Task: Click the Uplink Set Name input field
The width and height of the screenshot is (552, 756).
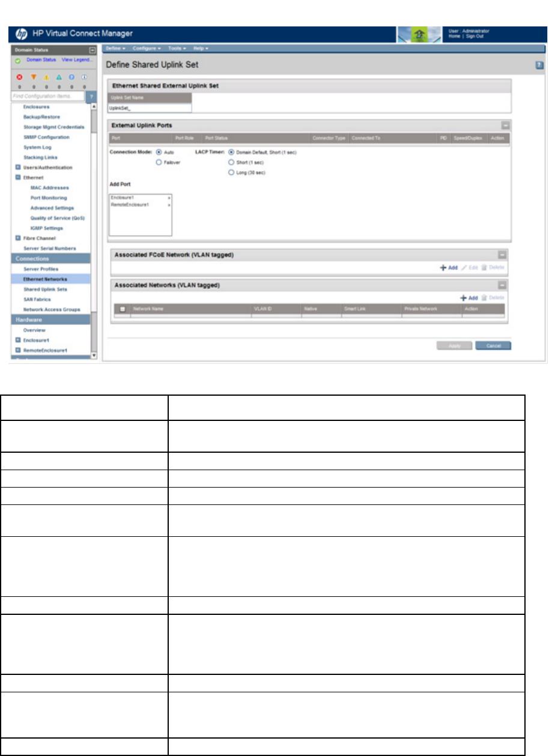Action: click(x=150, y=109)
